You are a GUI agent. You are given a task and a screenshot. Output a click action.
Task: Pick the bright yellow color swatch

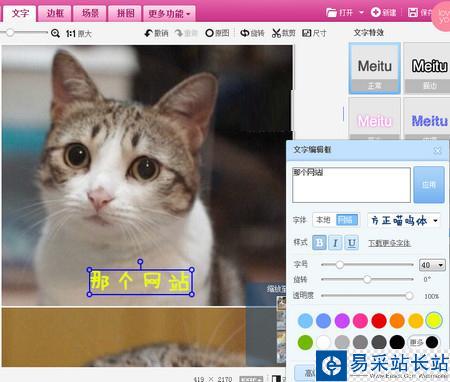click(434, 320)
